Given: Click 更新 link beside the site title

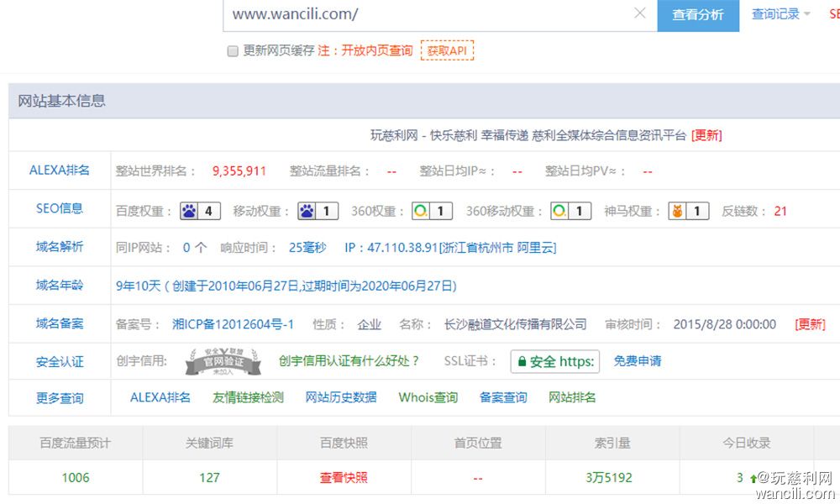Looking at the screenshot, I should pyautogui.click(x=706, y=135).
